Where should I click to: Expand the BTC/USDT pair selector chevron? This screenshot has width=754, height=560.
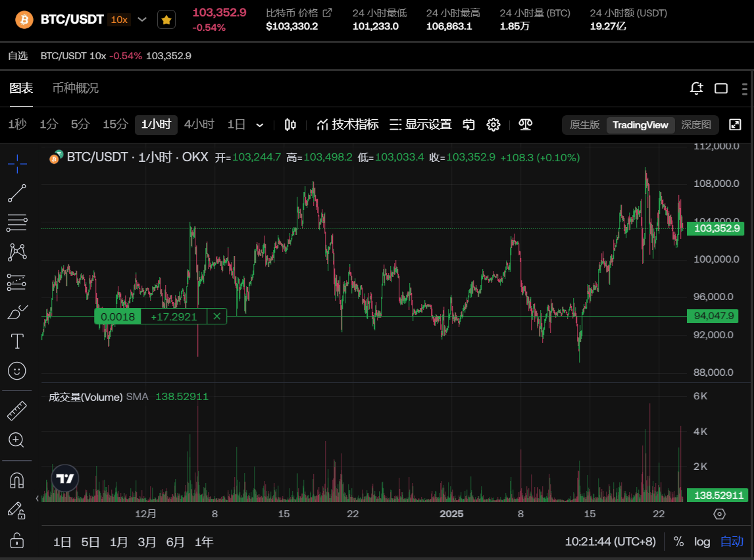141,20
